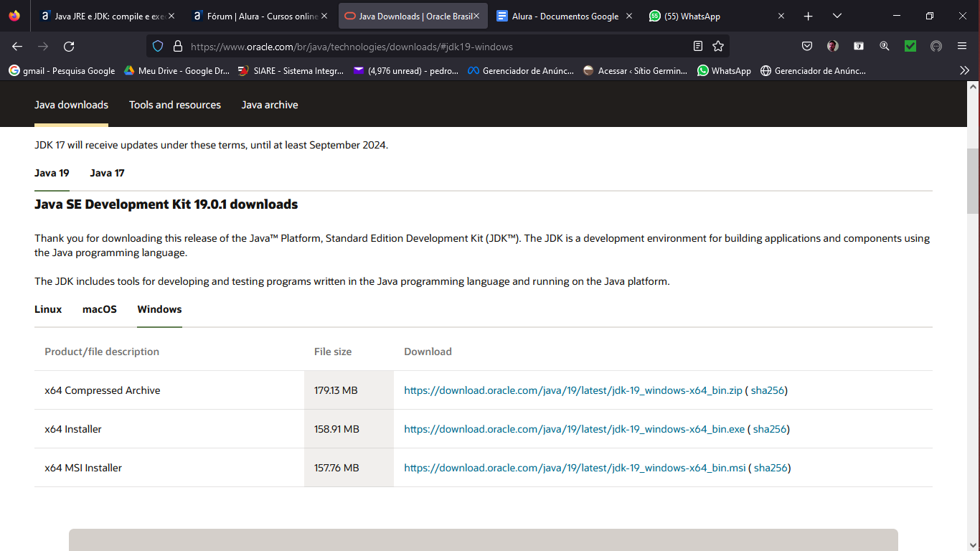
Task: Select Java downloads nav item
Action: tap(71, 105)
